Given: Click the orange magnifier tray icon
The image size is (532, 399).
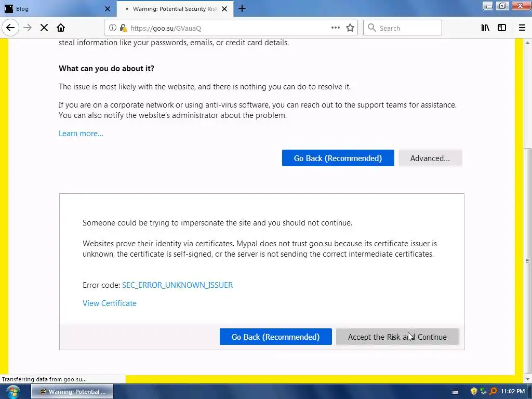Looking at the screenshot, I should click(x=494, y=391).
